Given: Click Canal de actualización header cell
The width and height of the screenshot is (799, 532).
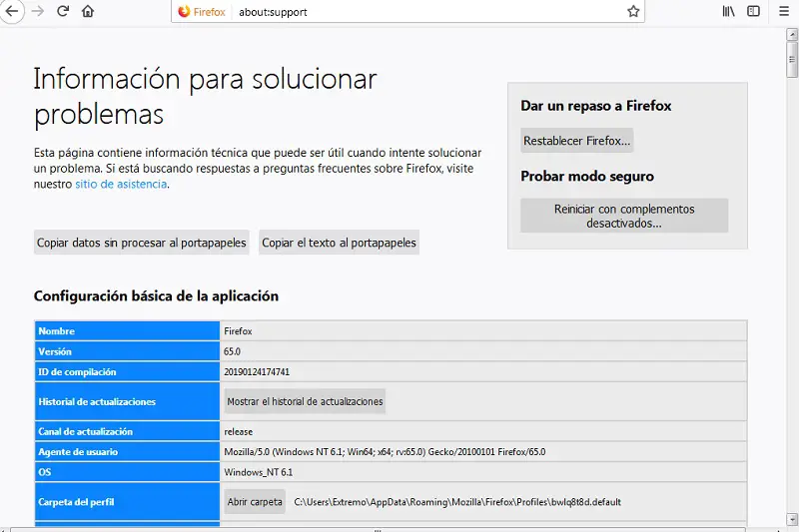Looking at the screenshot, I should (127, 432).
